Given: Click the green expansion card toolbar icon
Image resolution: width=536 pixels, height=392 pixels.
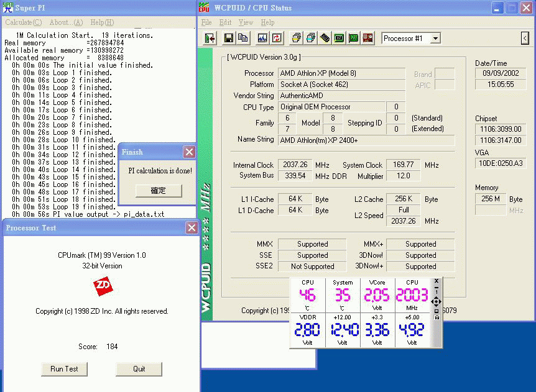Looking at the screenshot, I should 353,39.
